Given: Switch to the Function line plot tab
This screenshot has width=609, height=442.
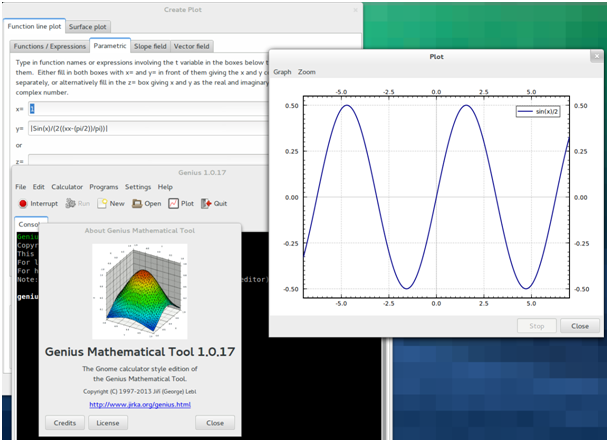Looking at the screenshot, I should 34,26.
